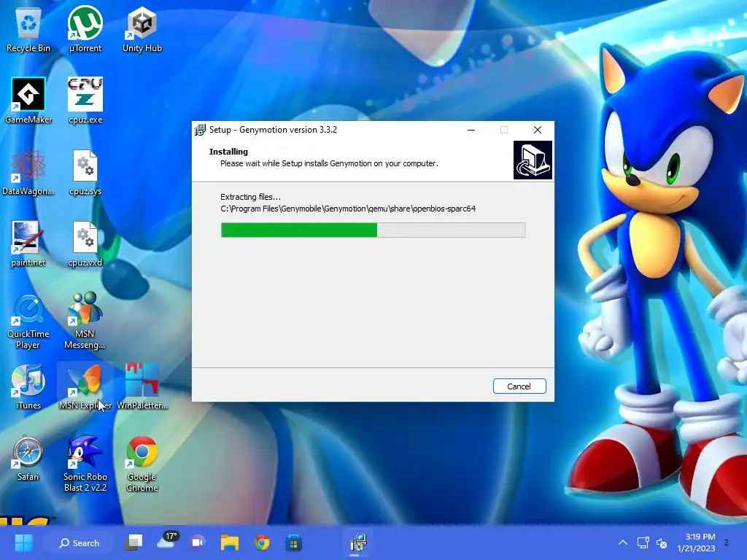
Task: Cancel the Genymotion installation
Action: click(519, 386)
